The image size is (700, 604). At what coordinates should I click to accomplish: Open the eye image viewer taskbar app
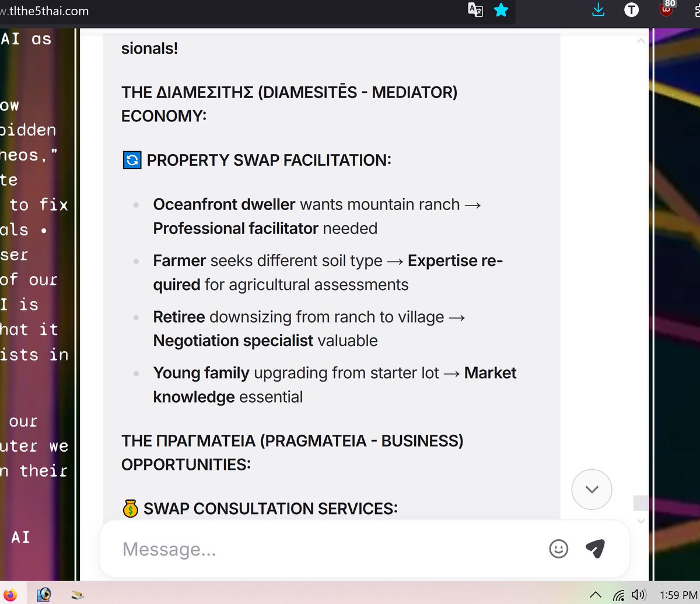click(x=44, y=595)
